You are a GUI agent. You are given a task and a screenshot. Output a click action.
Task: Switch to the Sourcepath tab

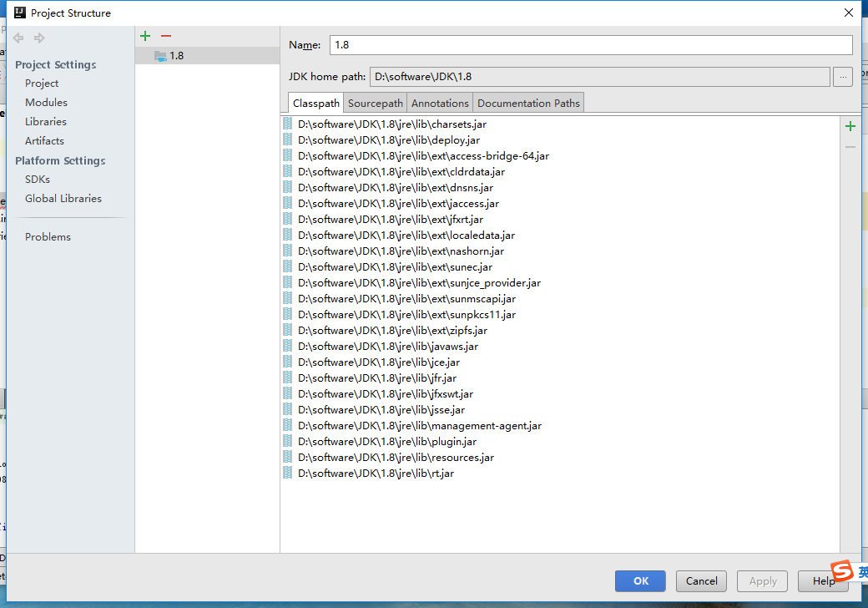(x=376, y=103)
